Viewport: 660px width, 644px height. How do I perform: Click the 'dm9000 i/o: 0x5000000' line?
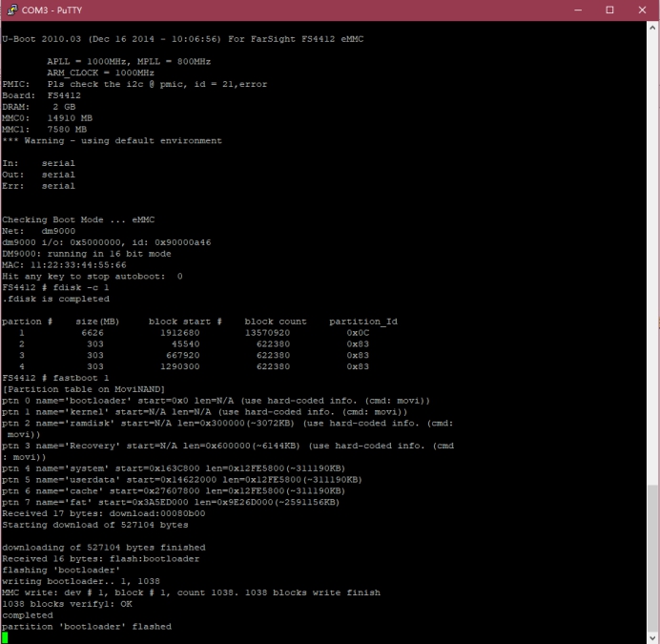(x=107, y=242)
